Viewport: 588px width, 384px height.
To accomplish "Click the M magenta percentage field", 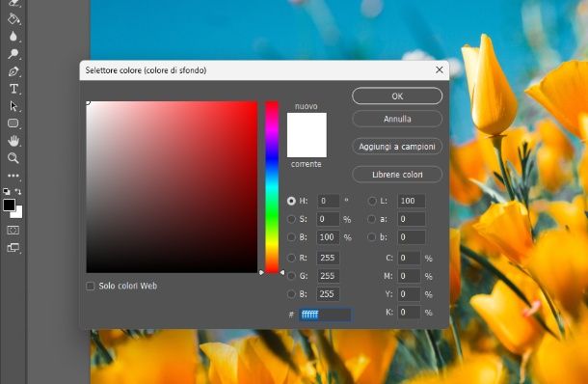I will pyautogui.click(x=409, y=276).
